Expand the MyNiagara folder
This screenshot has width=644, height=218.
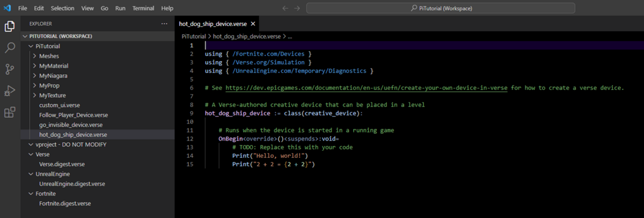pyautogui.click(x=98, y=76)
